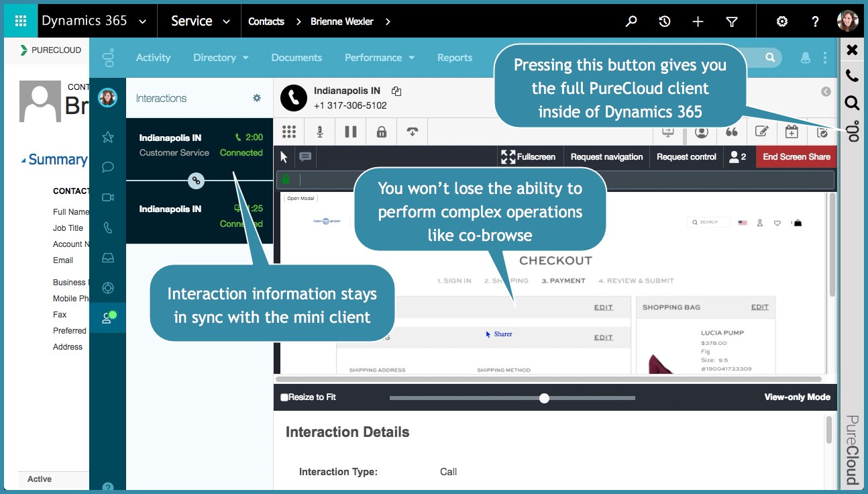Screen dimensions: 868x494
Task: Expand the Dynamics 365 dropdown
Action: 142,21
